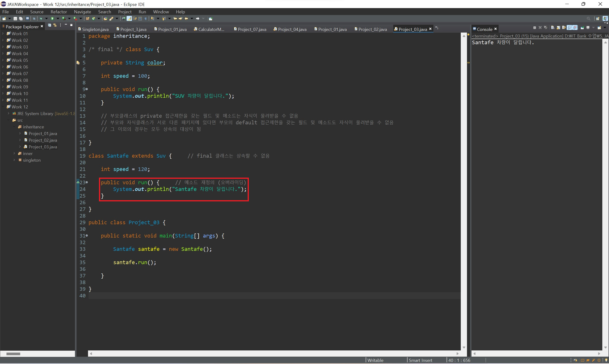Toggle Link with Editor in Package Explorer
This screenshot has height=364, width=609.
(55, 25)
